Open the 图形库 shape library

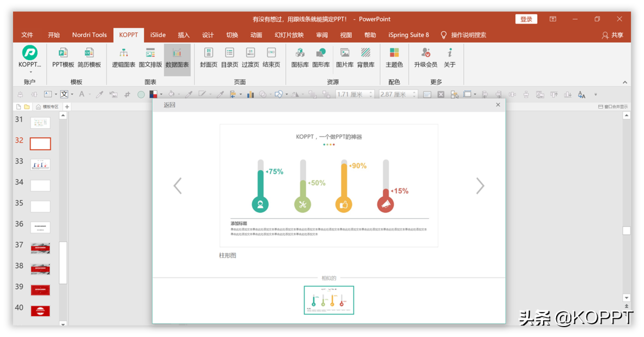pos(321,58)
